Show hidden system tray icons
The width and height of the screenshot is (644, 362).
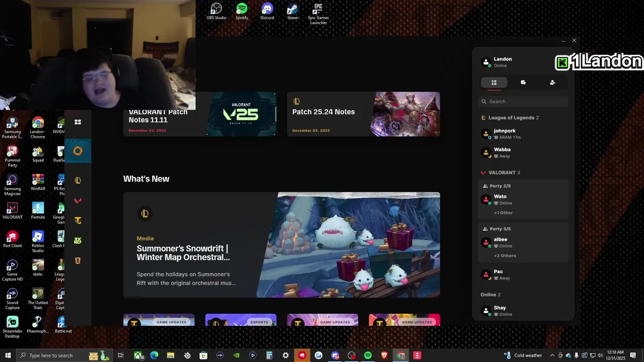[552, 355]
